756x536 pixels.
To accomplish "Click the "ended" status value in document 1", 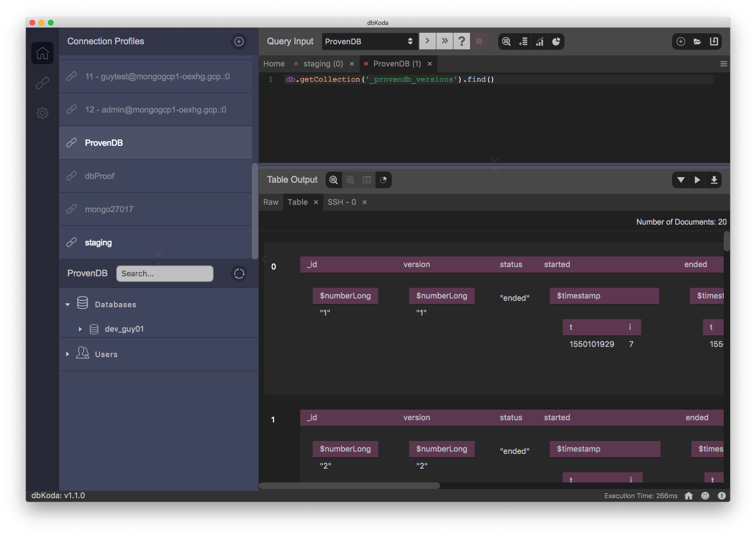I will click(x=515, y=451).
